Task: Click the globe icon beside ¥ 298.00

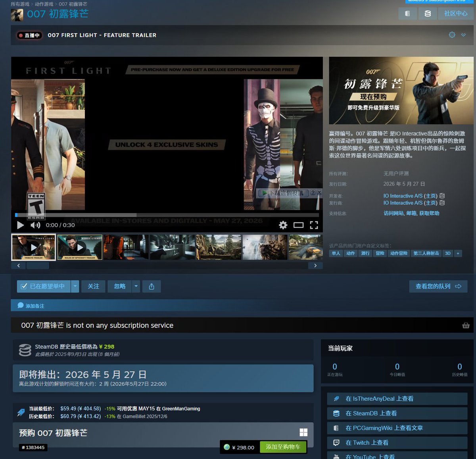Action: (x=227, y=447)
